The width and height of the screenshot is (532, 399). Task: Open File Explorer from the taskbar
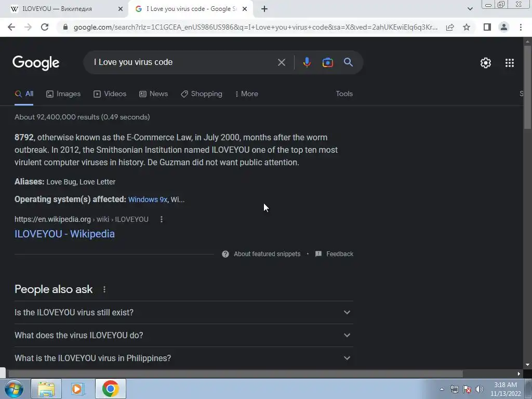pos(46,389)
